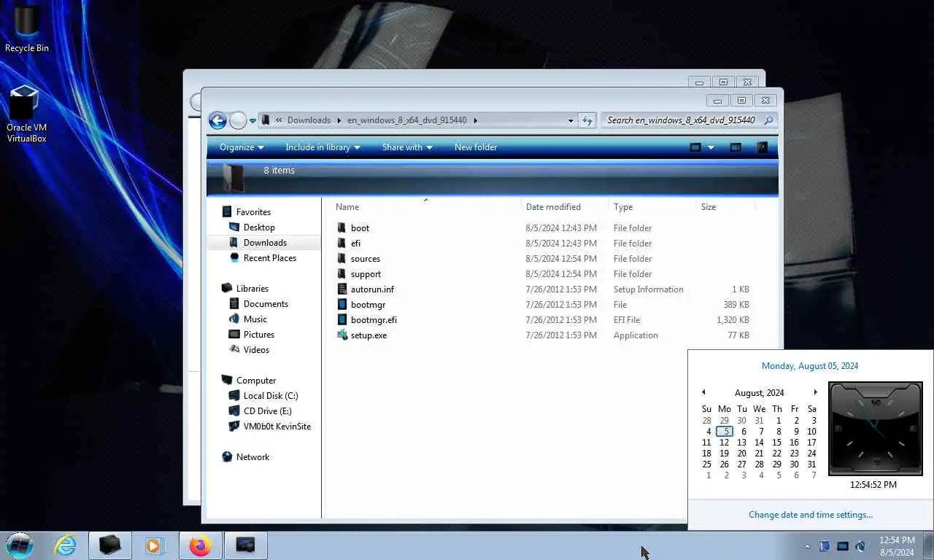Viewport: 934px width, 560px height.
Task: Select the bootmgr.efi file icon
Action: (x=342, y=320)
